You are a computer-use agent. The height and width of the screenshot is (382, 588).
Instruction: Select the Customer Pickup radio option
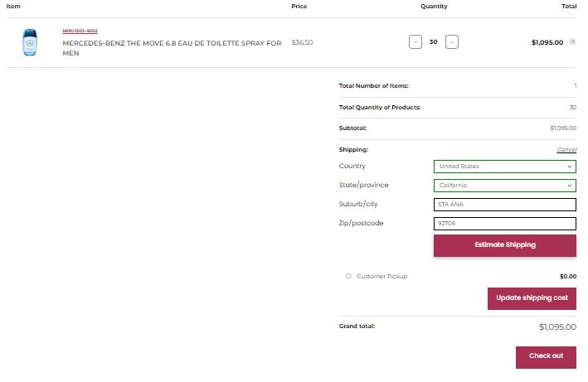(348, 276)
